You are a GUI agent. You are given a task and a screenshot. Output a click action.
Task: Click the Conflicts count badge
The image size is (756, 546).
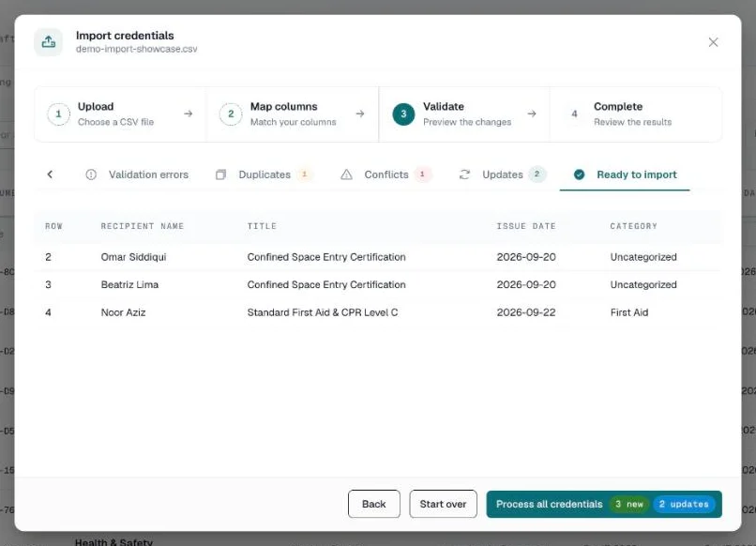[x=422, y=174]
